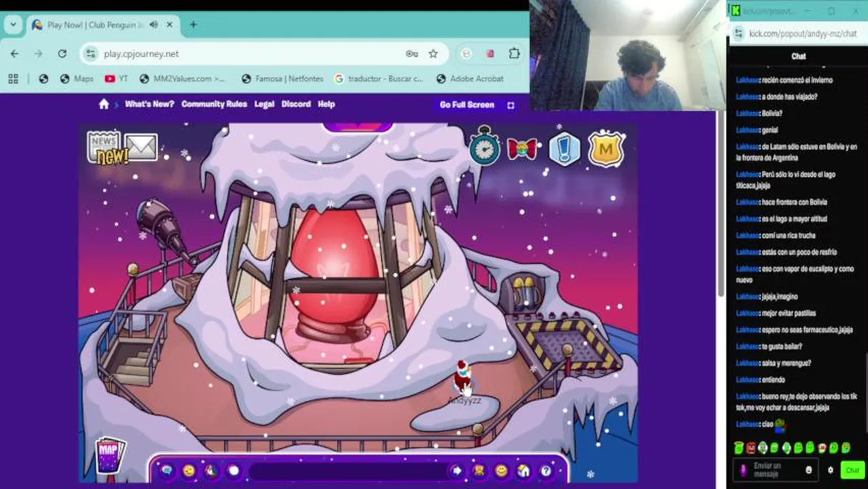Image resolution: width=868 pixels, height=489 pixels.
Task: Open the extensions puzzle icon
Action: [x=514, y=54]
